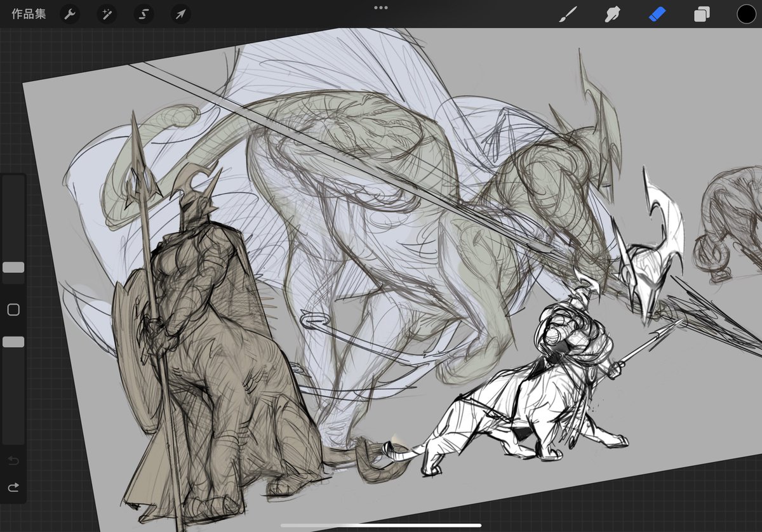
Task: Select the Eraser tool
Action: click(657, 14)
